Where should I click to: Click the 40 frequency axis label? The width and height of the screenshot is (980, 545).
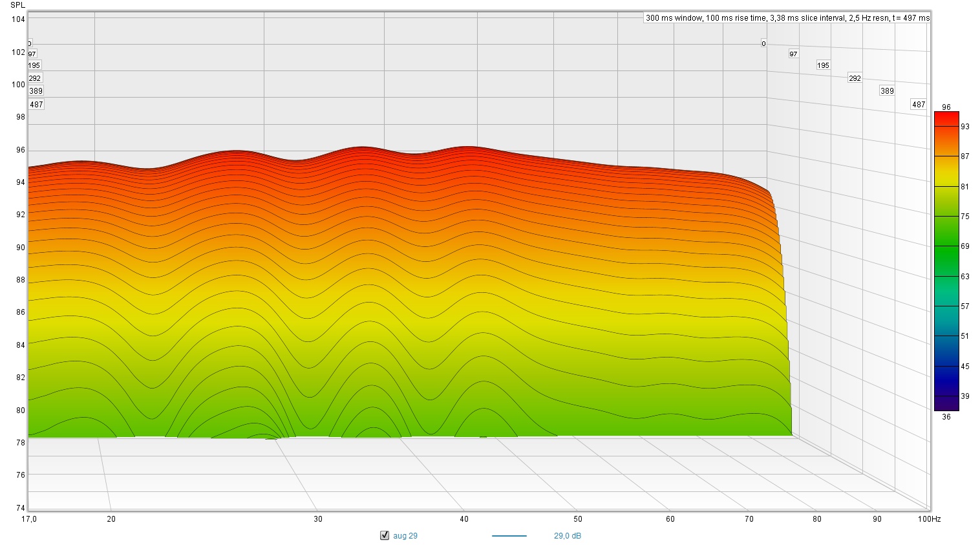(464, 519)
